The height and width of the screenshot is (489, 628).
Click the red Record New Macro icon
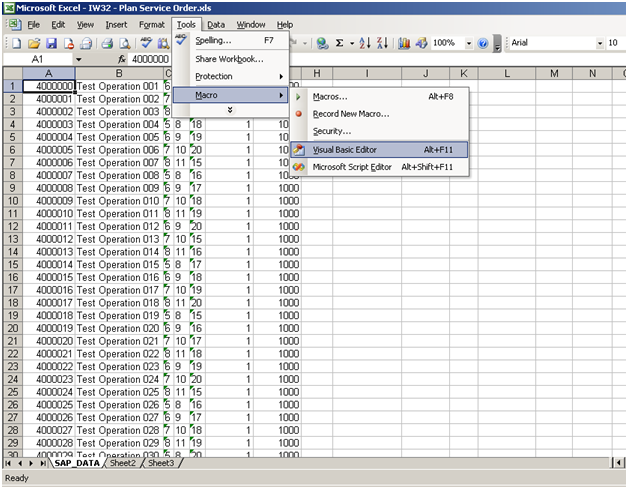pyautogui.click(x=298, y=114)
